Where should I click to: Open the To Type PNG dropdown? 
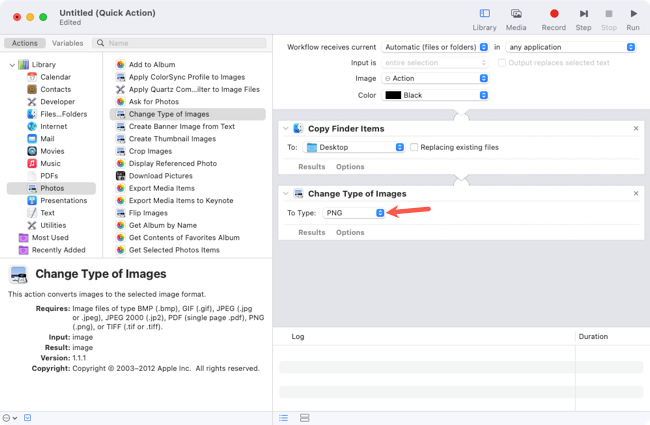pos(354,213)
